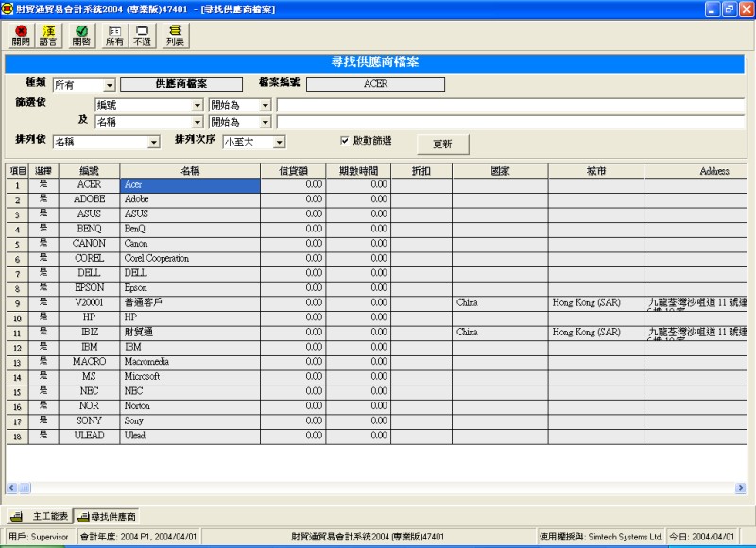Click the 折扣 column header
756x548 pixels.
tap(421, 171)
